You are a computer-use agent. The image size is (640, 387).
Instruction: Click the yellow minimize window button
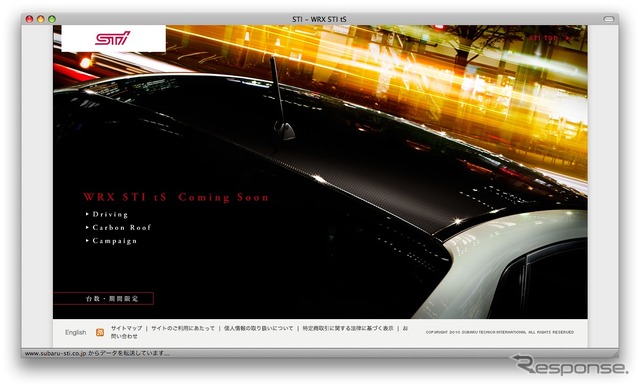[40, 19]
